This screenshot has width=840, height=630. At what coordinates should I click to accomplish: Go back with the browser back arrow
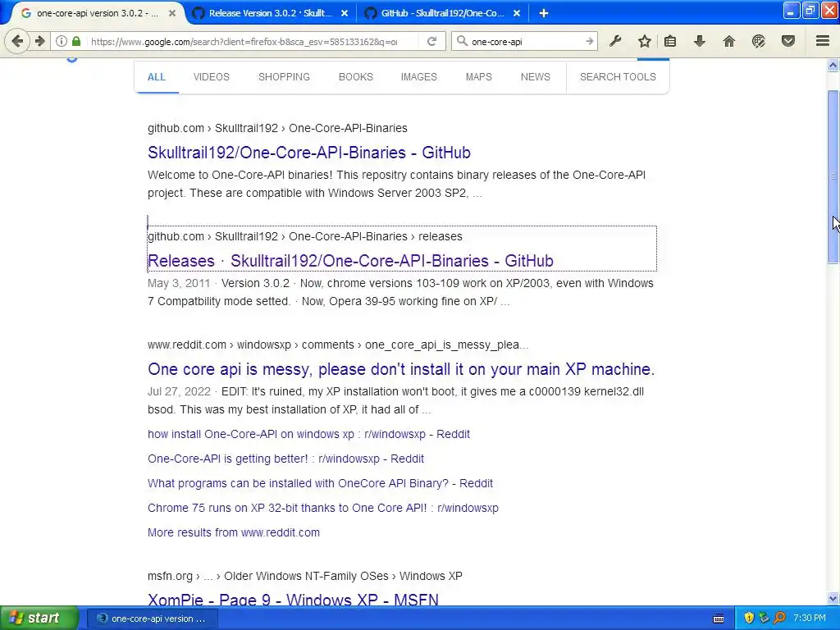[x=17, y=41]
